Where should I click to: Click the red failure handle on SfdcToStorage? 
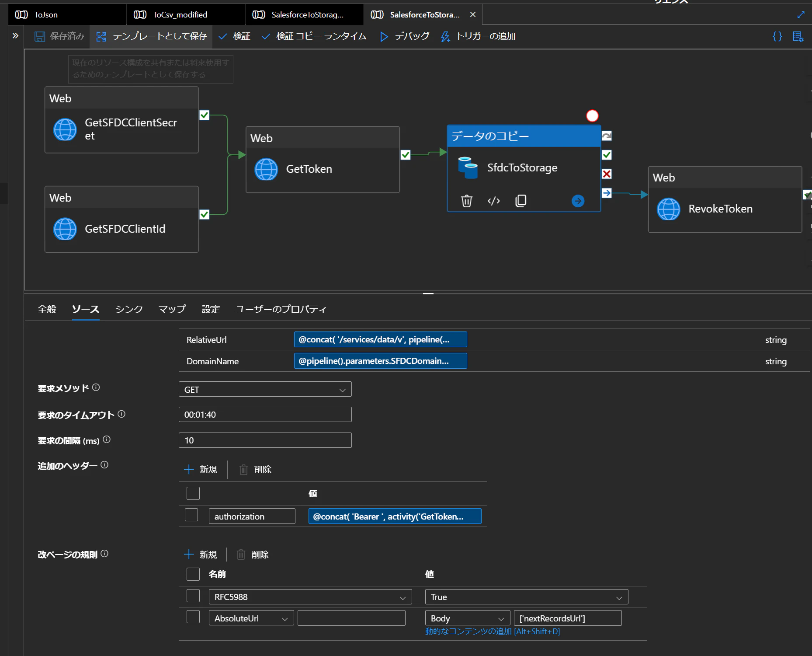tap(607, 174)
